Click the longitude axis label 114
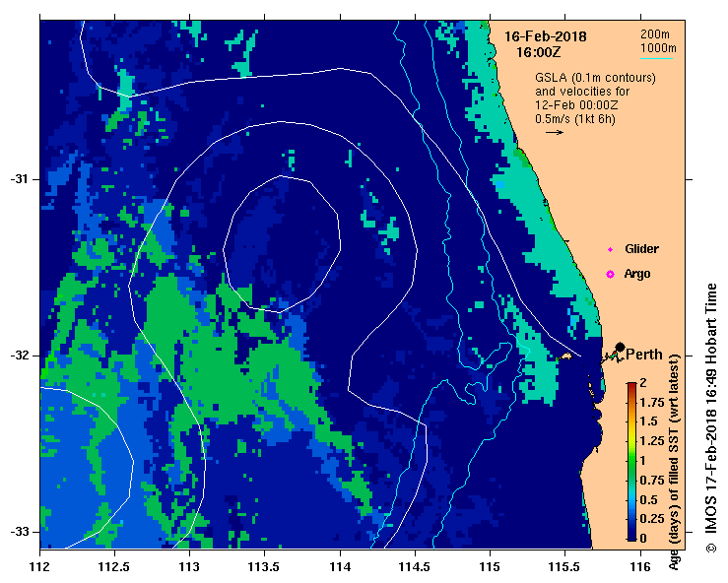 (x=340, y=567)
